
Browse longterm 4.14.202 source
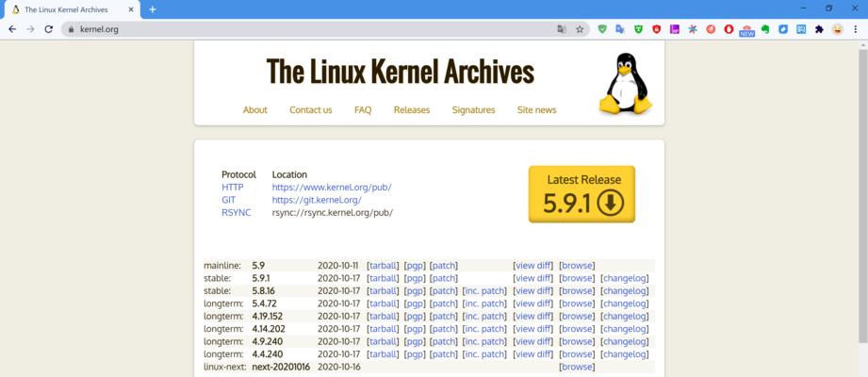[x=577, y=329]
